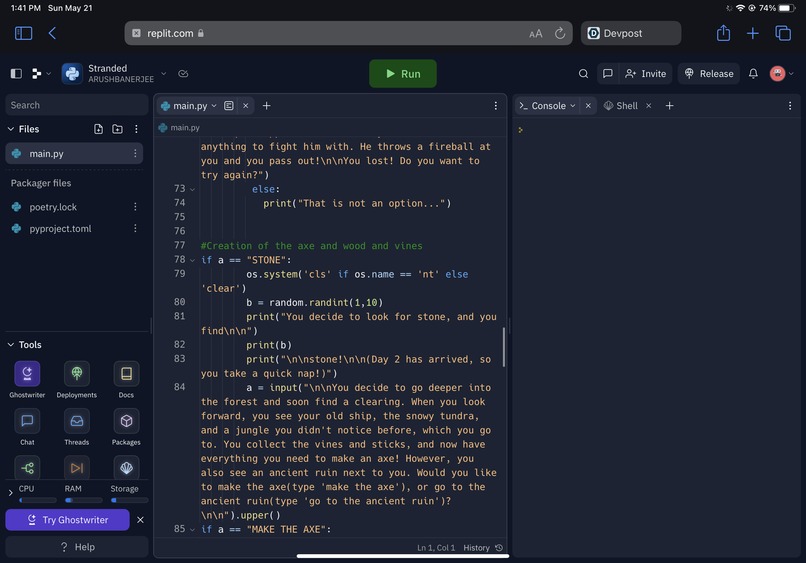Click the cloud sync status icon
This screenshot has width=806, height=563.
click(x=183, y=74)
